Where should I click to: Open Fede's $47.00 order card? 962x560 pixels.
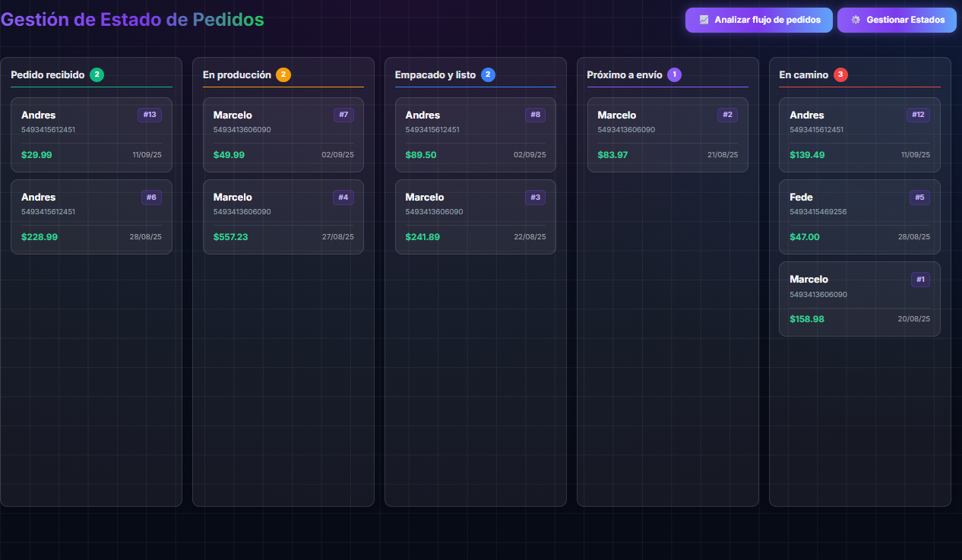[x=859, y=217]
